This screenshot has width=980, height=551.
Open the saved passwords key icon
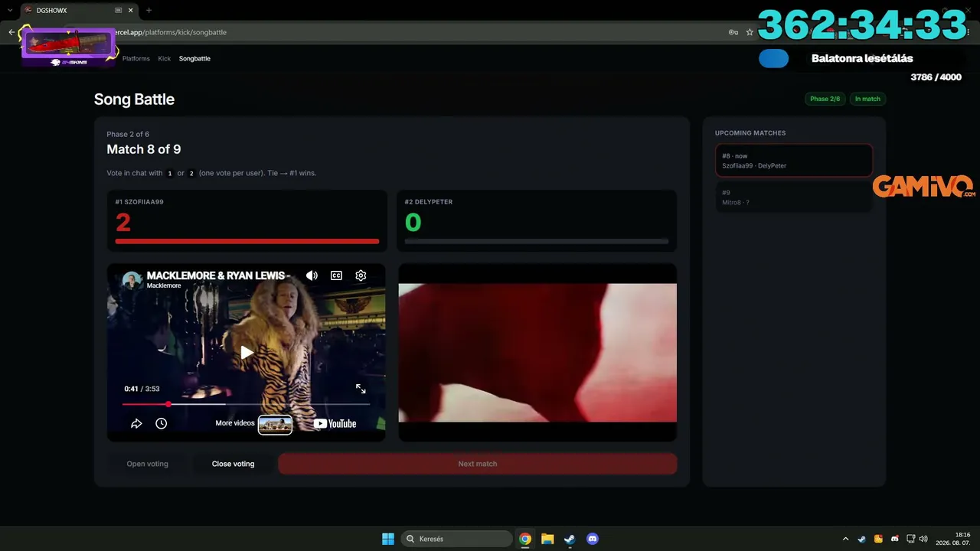733,32
